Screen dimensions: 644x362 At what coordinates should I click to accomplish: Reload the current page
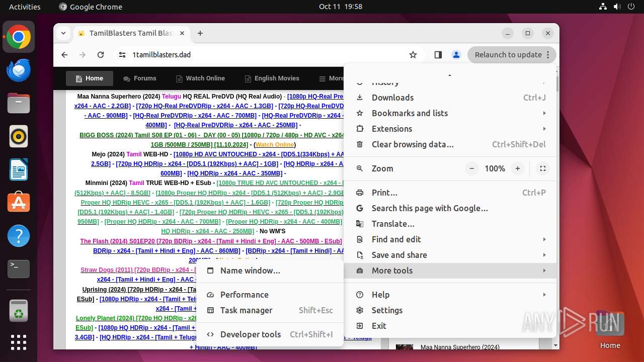[x=101, y=55]
